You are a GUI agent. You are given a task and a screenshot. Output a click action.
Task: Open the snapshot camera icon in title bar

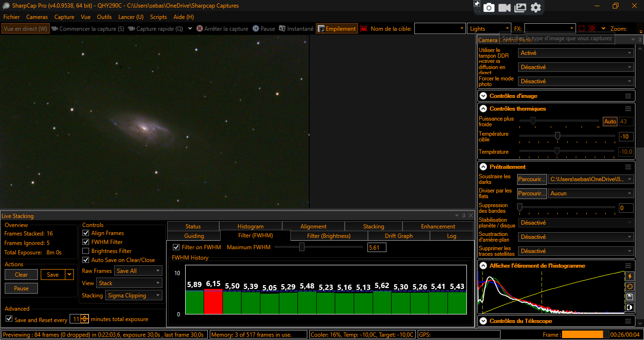pos(490,7)
